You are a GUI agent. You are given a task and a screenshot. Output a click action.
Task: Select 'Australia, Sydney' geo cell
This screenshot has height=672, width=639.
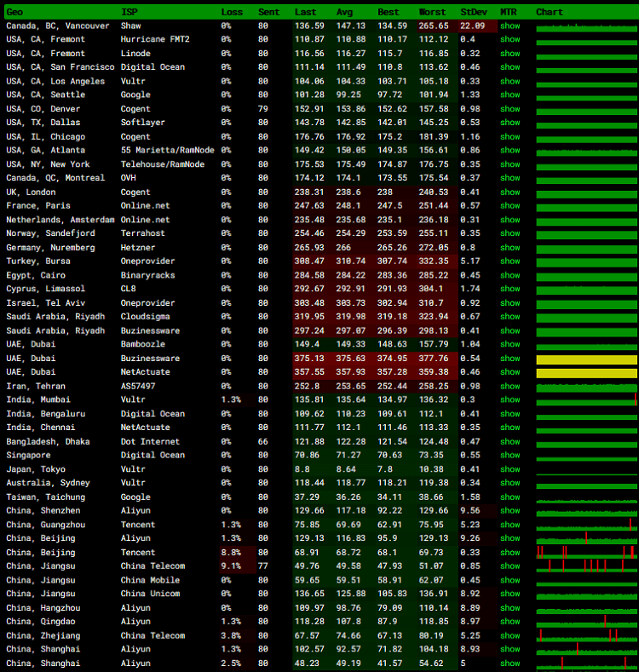(48, 483)
